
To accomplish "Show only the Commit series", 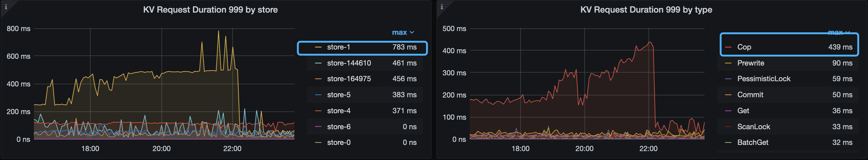I will point(750,95).
